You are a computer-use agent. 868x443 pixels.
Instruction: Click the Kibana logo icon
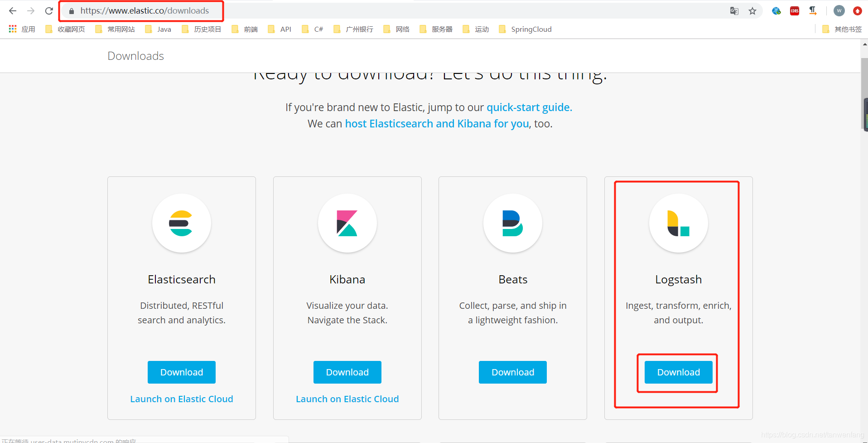point(347,223)
